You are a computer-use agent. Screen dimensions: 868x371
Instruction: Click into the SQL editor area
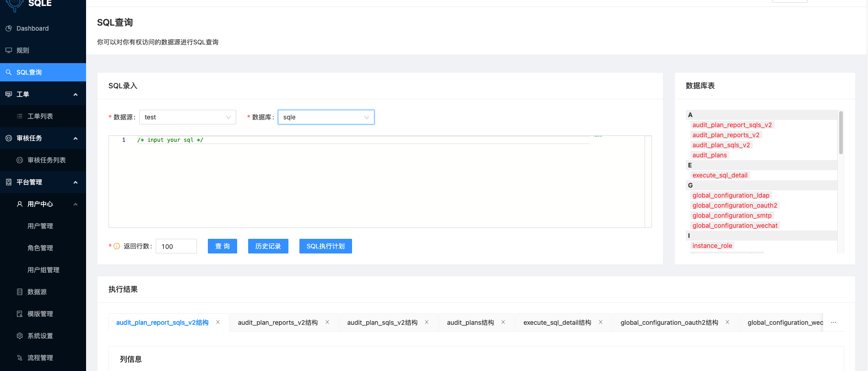tap(380, 182)
